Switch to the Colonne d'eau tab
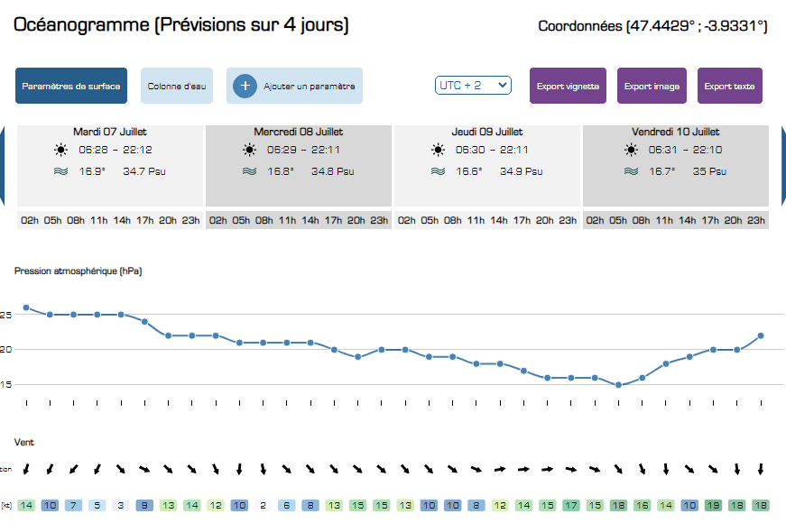Image resolution: width=786 pixels, height=532 pixels. 176,86
